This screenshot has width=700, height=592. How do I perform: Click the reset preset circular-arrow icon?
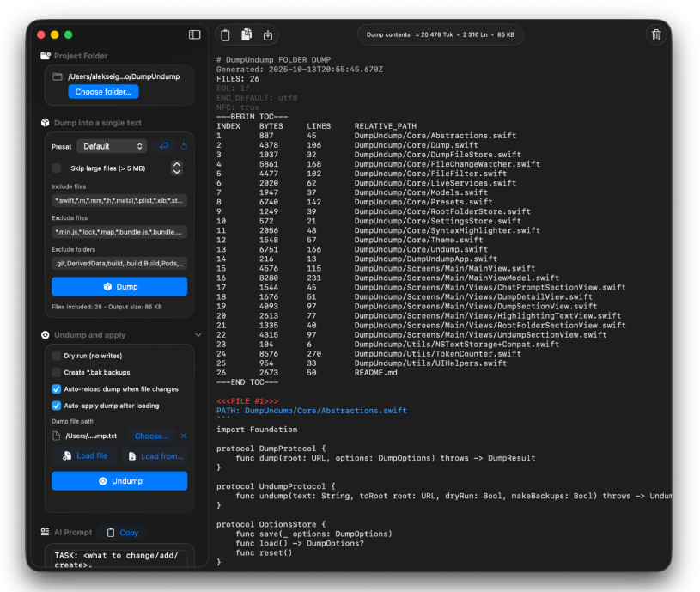[184, 146]
